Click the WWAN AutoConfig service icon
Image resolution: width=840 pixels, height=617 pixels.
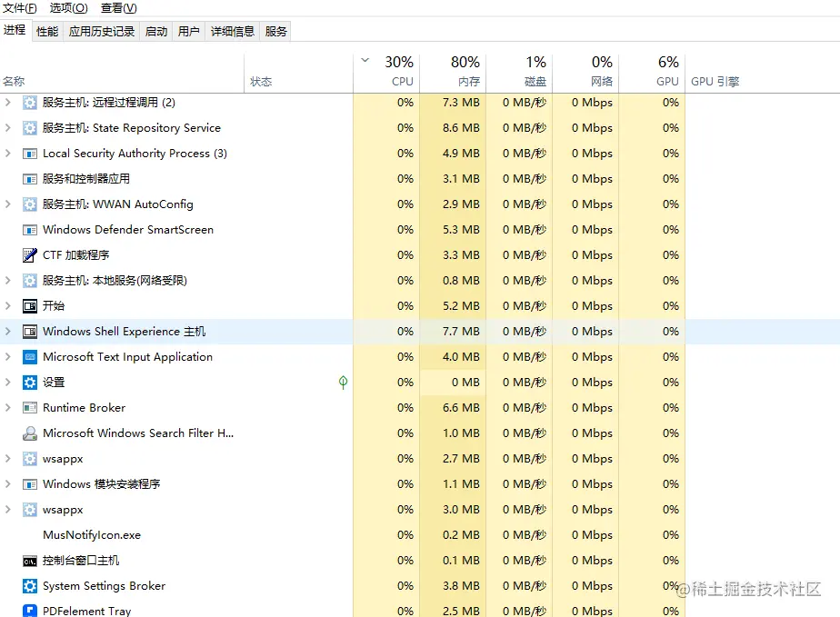(x=30, y=204)
